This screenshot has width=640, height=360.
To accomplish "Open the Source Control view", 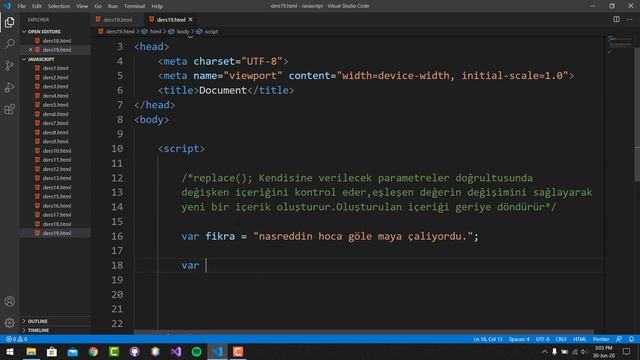I will point(9,65).
